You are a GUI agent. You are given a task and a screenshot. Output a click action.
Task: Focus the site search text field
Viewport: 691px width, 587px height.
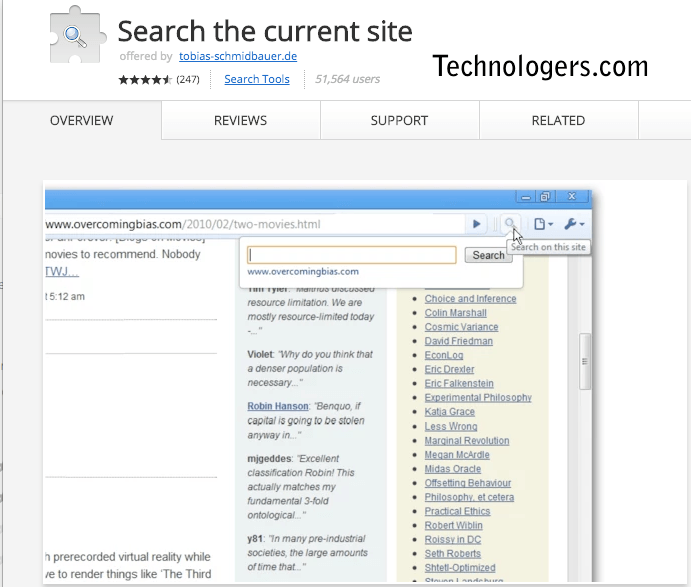point(352,255)
